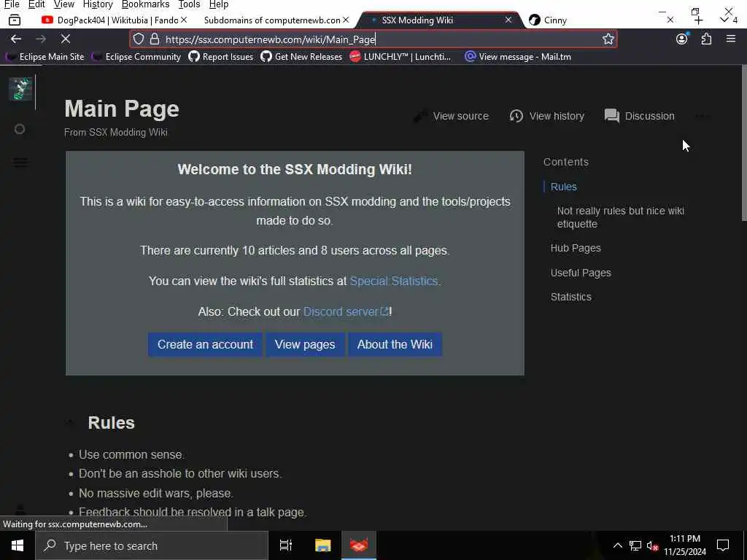Click the padlock site security icon
The width and height of the screenshot is (747, 560).
click(155, 39)
